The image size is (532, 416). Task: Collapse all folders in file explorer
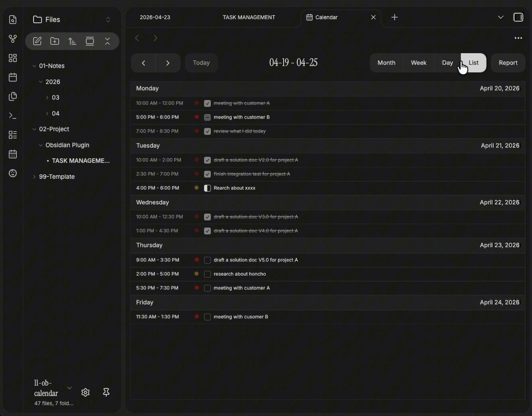point(107,41)
